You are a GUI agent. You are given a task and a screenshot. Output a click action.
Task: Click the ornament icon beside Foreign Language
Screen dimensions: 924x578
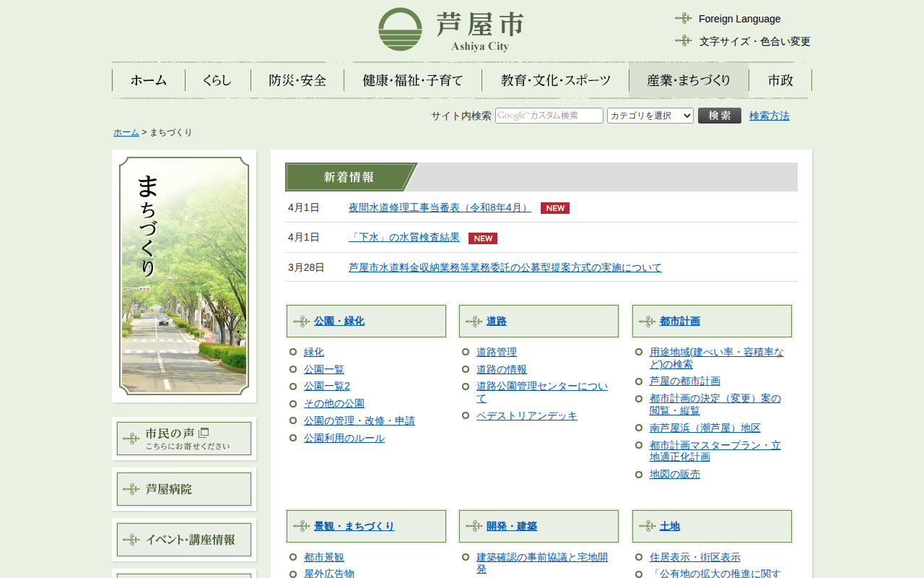coord(683,18)
